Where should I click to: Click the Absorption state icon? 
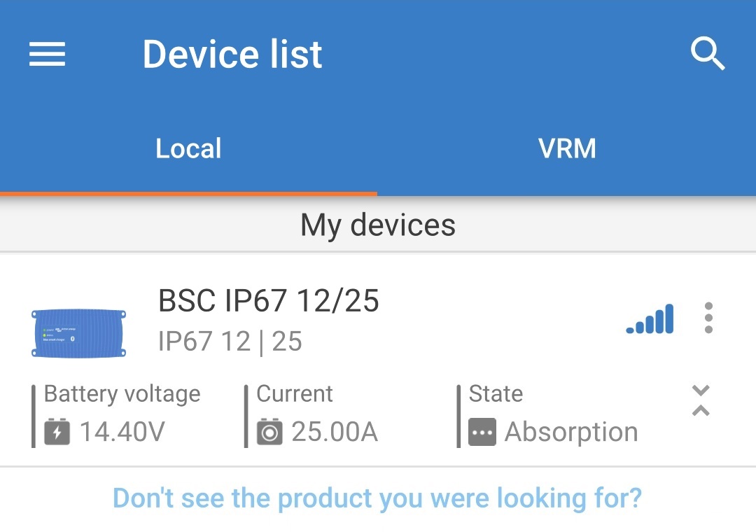point(482,432)
